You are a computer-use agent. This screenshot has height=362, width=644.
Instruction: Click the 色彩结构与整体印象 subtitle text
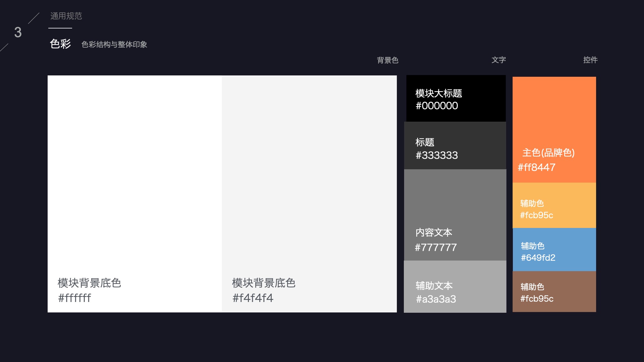click(114, 44)
